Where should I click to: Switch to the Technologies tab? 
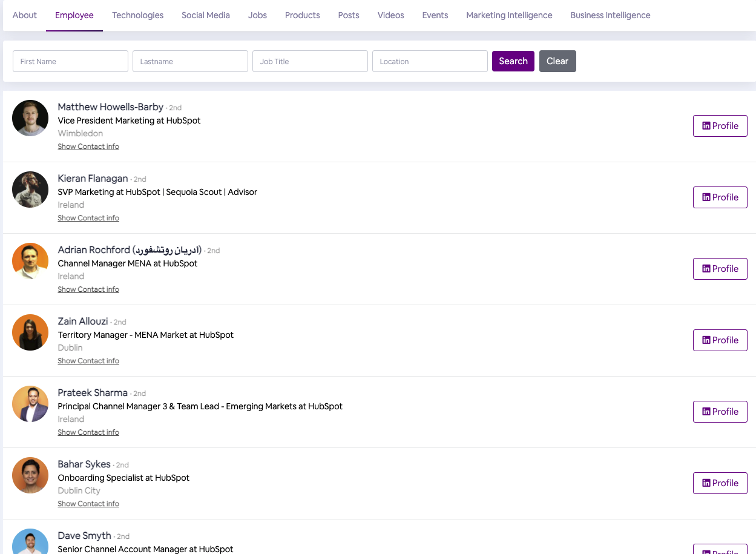[137, 15]
